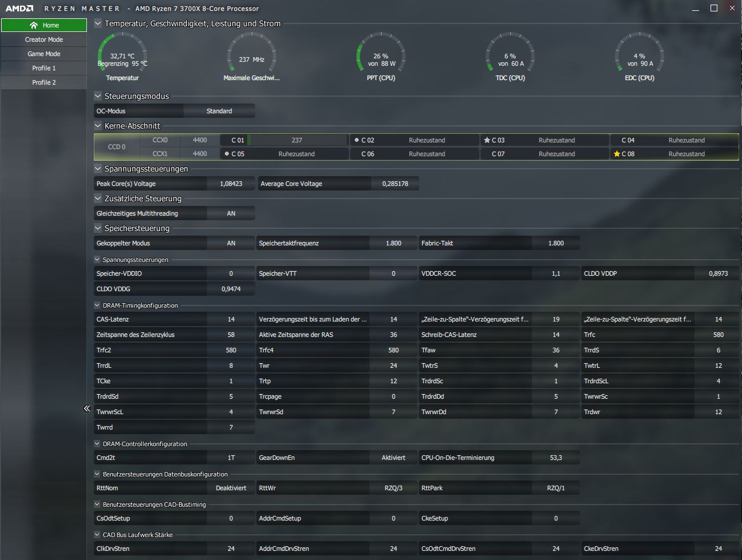
Task: Click the CLDO VDDG value 0,9474
Action: (x=231, y=289)
